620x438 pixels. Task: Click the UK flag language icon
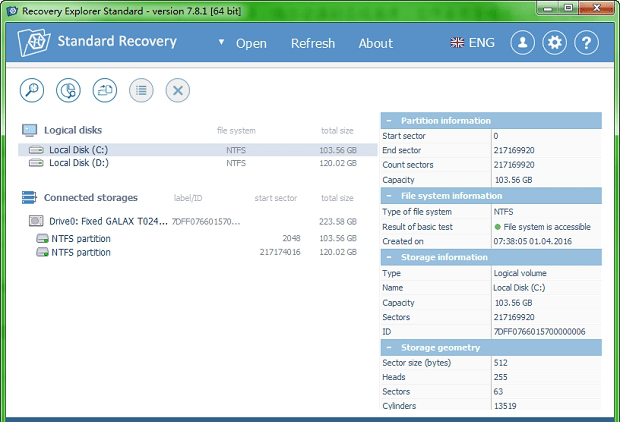point(457,43)
